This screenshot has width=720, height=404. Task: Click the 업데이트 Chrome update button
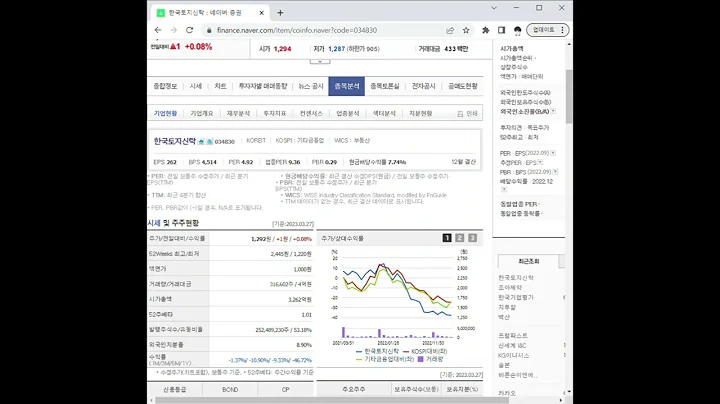[x=548, y=30]
